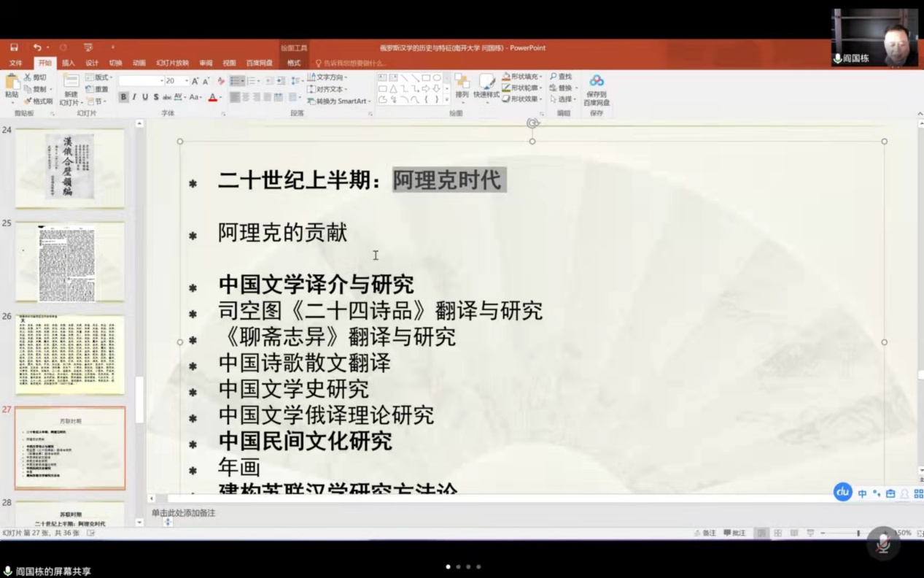Expand the shapes gallery more arrow
This screenshot has height=578, width=924.
coord(446,100)
